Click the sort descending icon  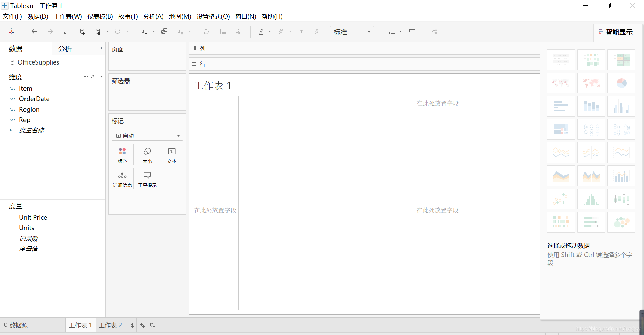239,31
